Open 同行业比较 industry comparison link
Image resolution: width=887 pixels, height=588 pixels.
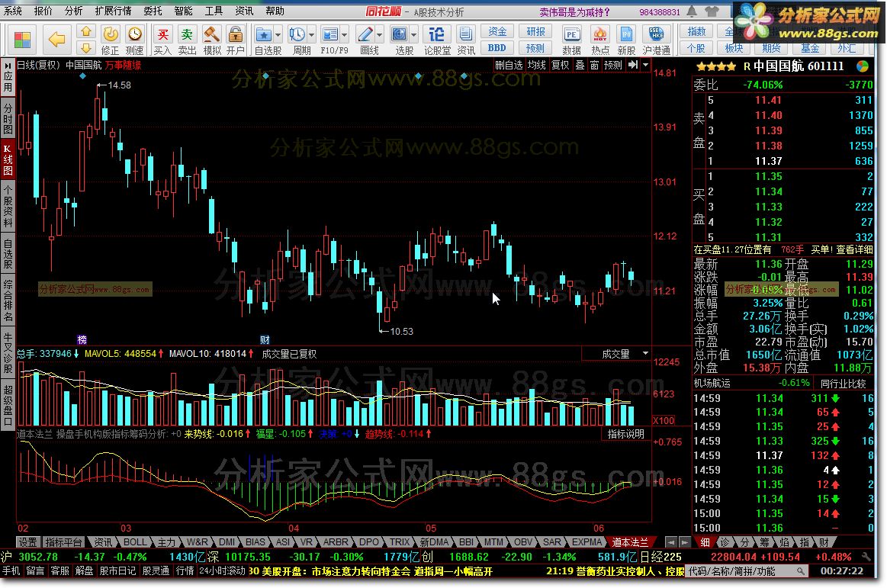pyautogui.click(x=843, y=383)
